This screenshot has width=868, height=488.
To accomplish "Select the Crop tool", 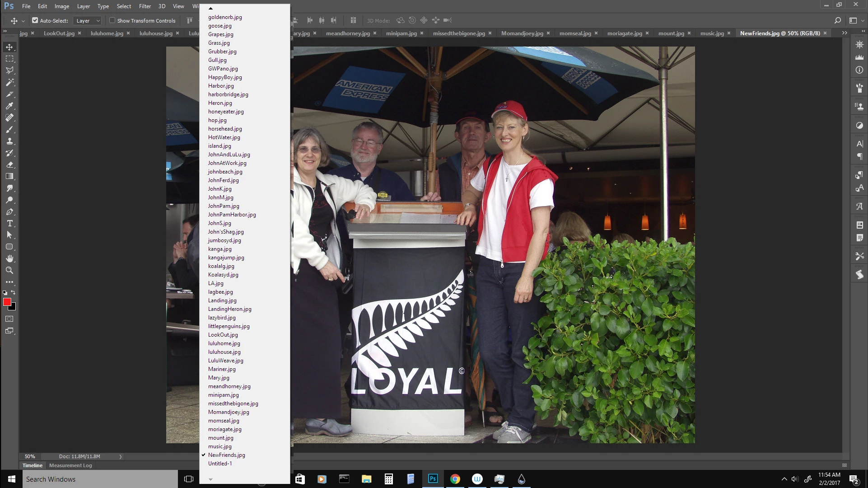I will 9,94.
